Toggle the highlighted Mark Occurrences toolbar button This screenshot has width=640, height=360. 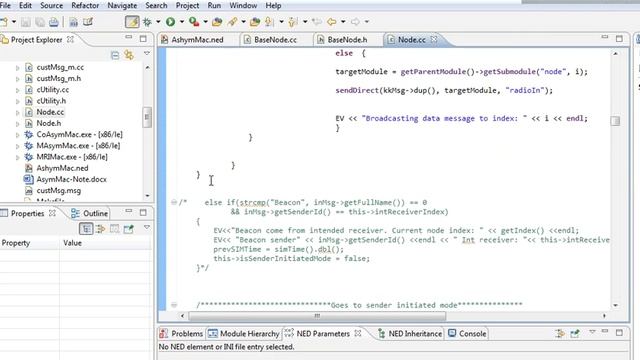132,22
